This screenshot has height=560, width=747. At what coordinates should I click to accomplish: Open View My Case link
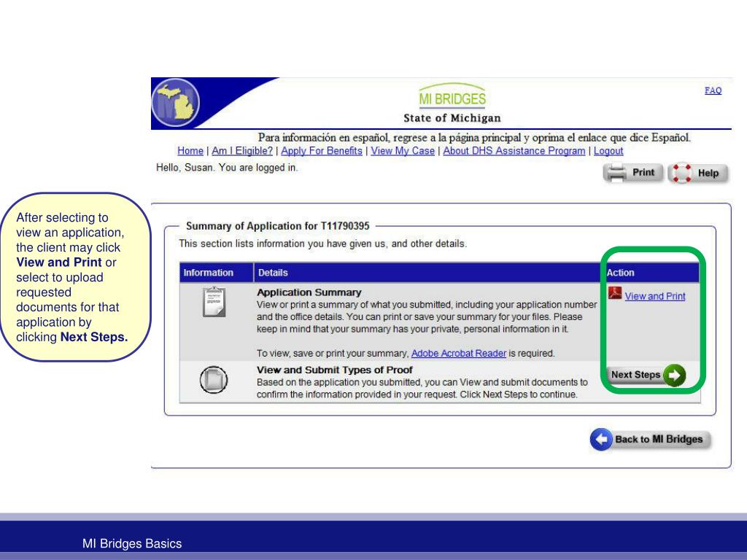click(403, 151)
